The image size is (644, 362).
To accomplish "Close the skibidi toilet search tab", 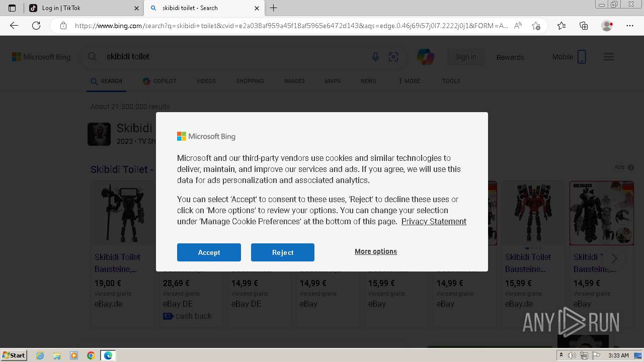I will click(x=257, y=8).
